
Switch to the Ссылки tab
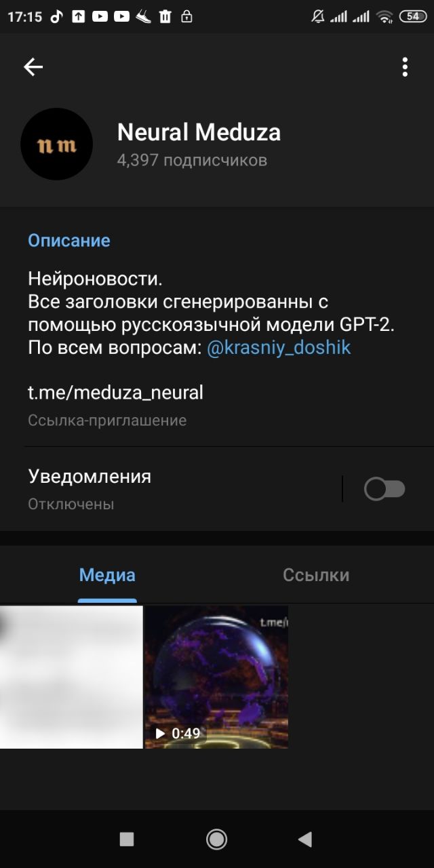316,575
